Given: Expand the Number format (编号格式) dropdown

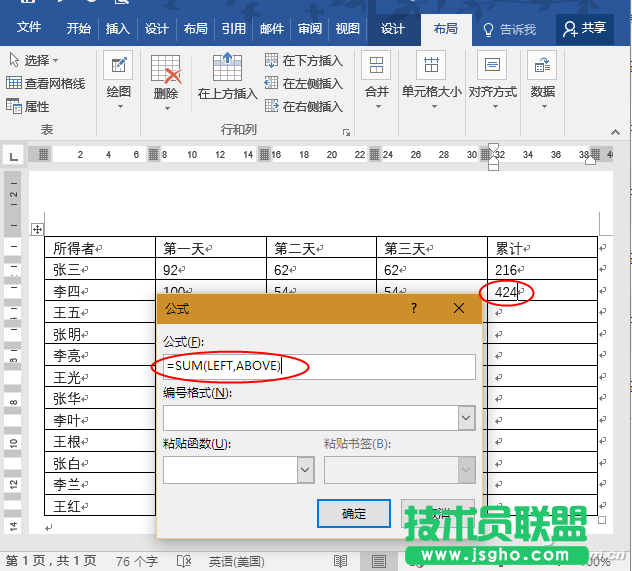Looking at the screenshot, I should [465, 418].
